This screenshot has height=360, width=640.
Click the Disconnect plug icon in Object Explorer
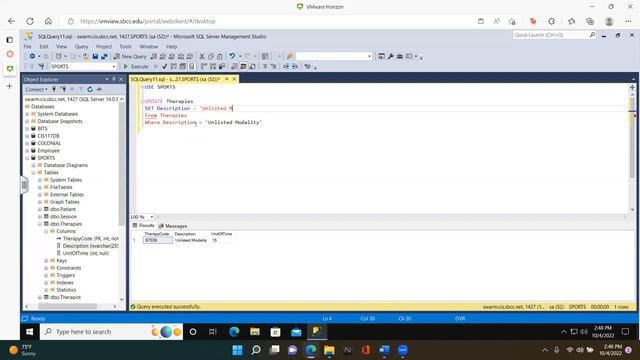coord(64,89)
